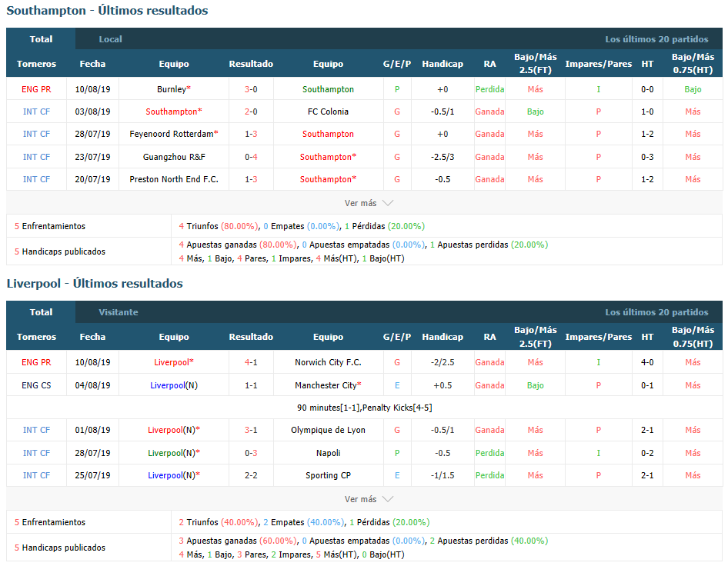Click Handicap column header in Liverpool table
This screenshot has width=728, height=566.
tap(442, 337)
